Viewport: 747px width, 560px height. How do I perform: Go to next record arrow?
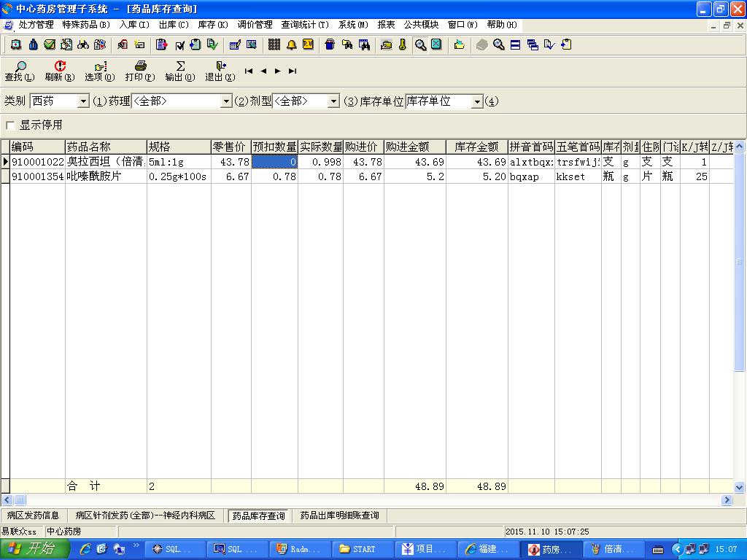tap(278, 71)
